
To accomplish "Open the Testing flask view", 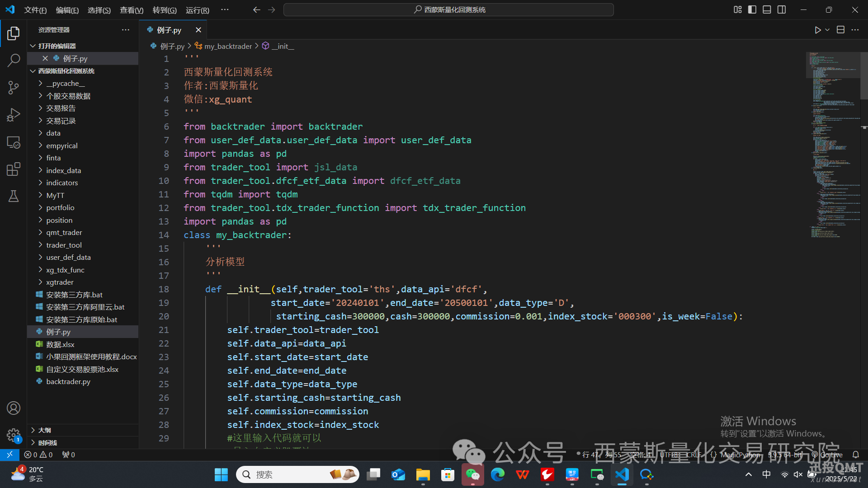I will tap(14, 196).
